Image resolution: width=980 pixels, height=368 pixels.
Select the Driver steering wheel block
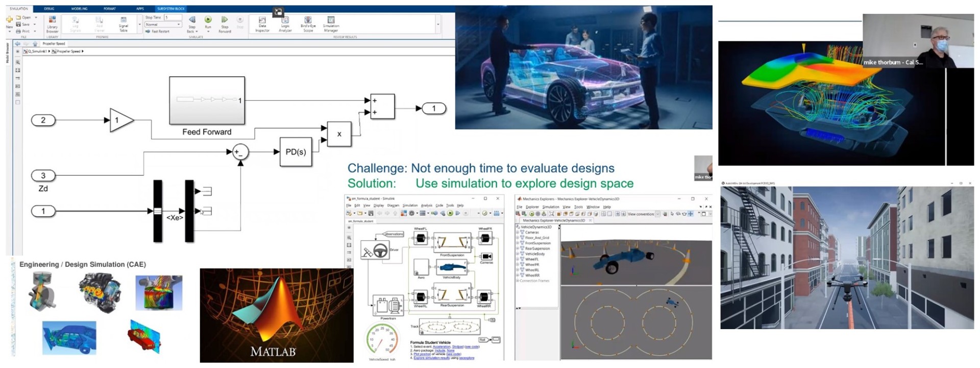point(375,250)
